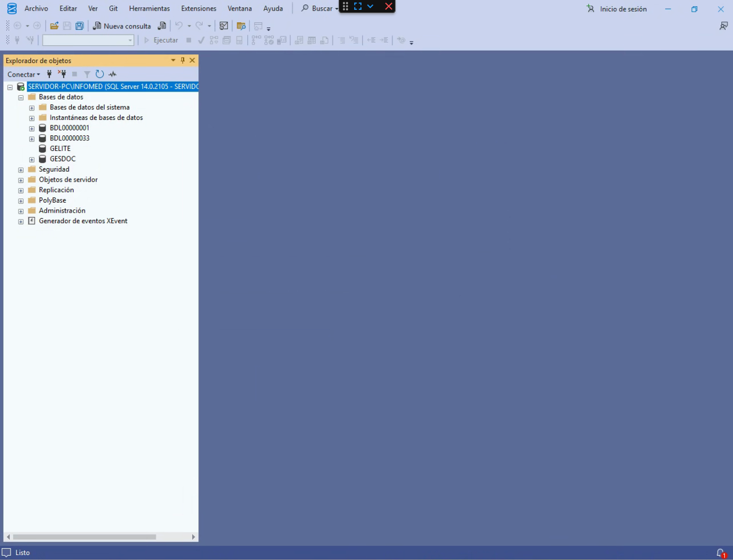This screenshot has width=733, height=560.
Task: Click the Database Engine Query icon after Nueva consulta
Action: pos(162,26)
